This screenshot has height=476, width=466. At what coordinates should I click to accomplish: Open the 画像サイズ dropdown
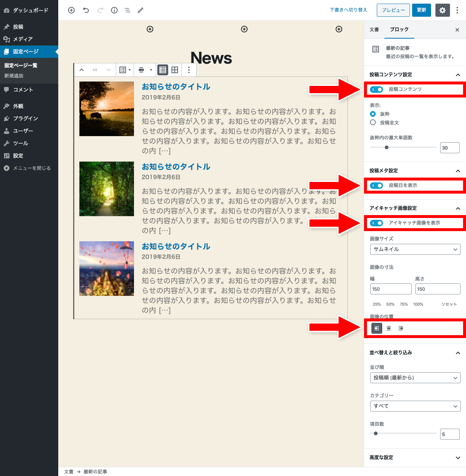[415, 249]
